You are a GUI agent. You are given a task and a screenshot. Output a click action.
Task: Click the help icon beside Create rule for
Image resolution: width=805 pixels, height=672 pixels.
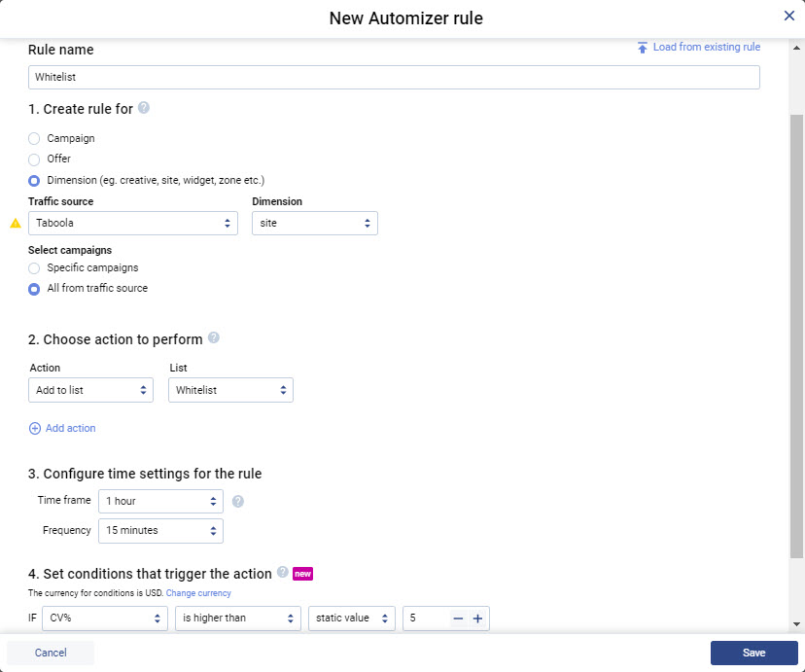pyautogui.click(x=144, y=108)
